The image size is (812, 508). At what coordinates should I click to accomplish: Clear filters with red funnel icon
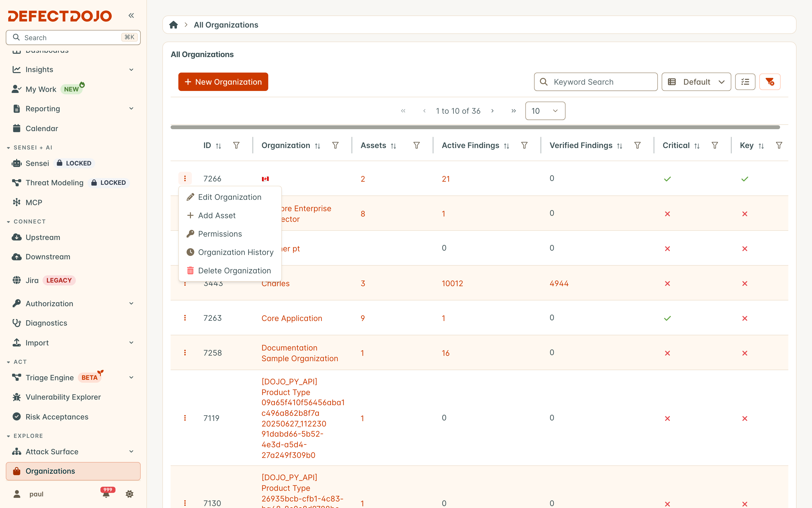(770, 82)
